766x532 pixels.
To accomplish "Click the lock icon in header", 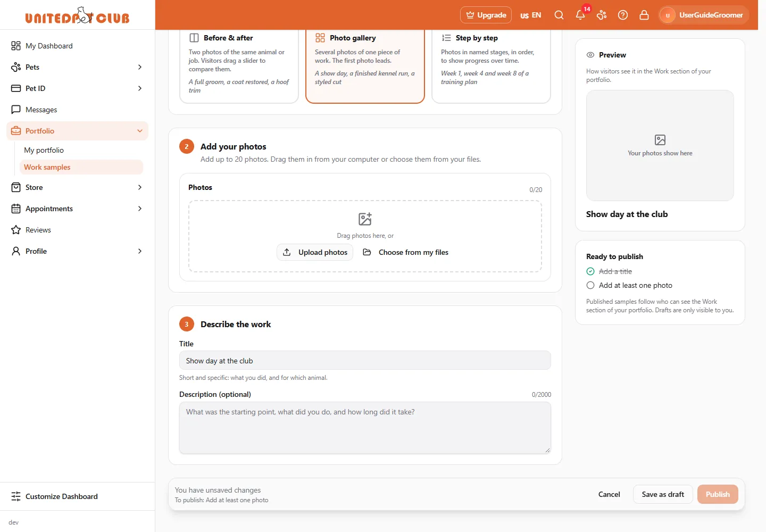I will pyautogui.click(x=644, y=15).
